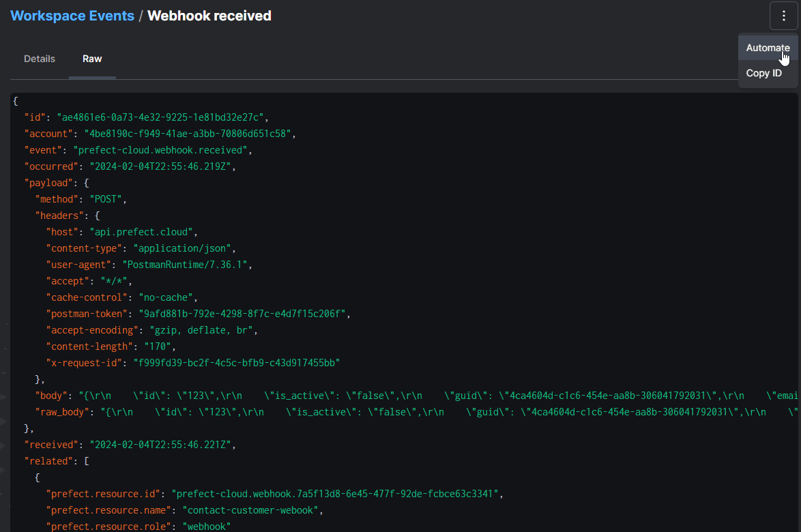Image resolution: width=801 pixels, height=532 pixels.
Task: Click the postman-token value
Action: click(244, 314)
